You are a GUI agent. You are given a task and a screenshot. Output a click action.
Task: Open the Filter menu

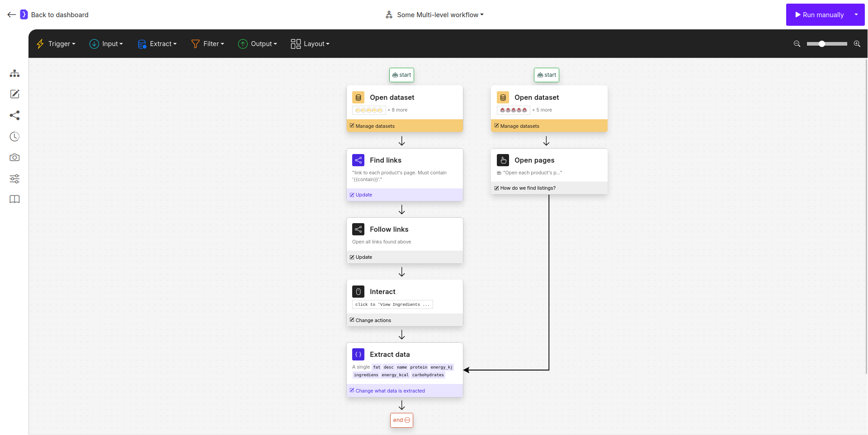click(x=208, y=44)
